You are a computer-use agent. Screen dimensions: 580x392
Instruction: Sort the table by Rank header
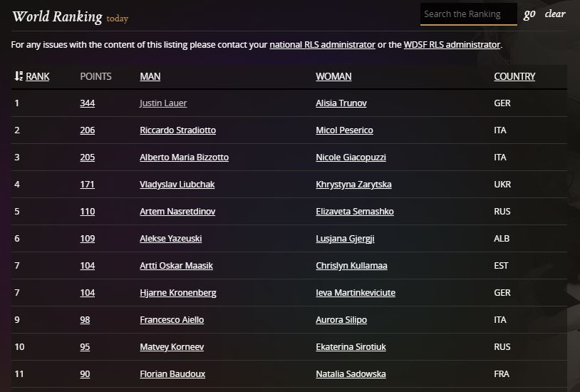[38, 76]
